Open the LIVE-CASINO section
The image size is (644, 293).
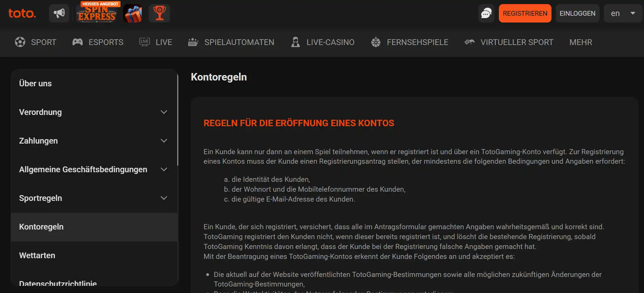point(331,42)
